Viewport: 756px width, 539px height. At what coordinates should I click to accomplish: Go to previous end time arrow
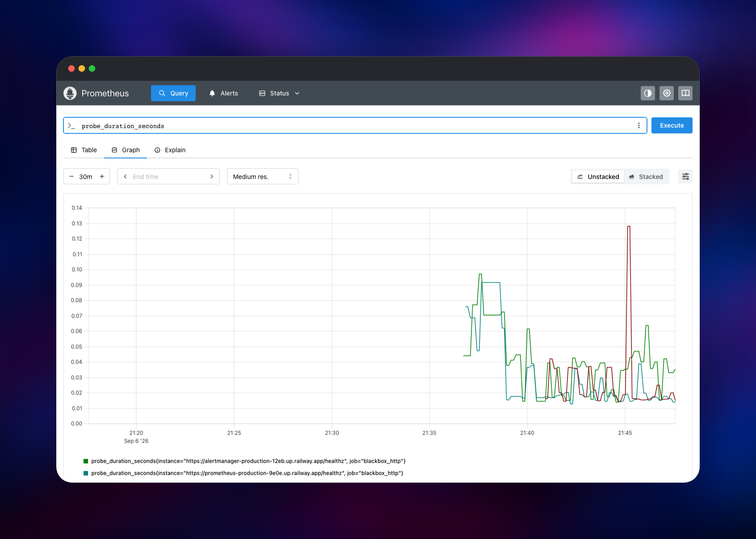[125, 176]
